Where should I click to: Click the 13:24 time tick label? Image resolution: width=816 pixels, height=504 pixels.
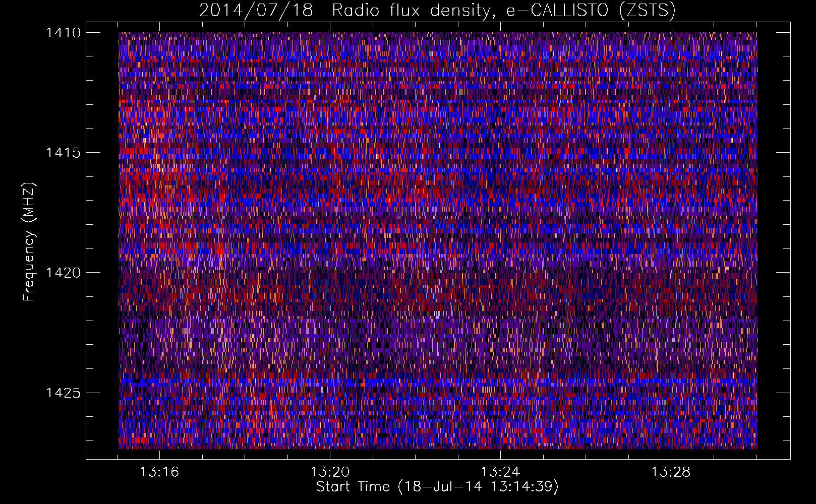pyautogui.click(x=500, y=472)
